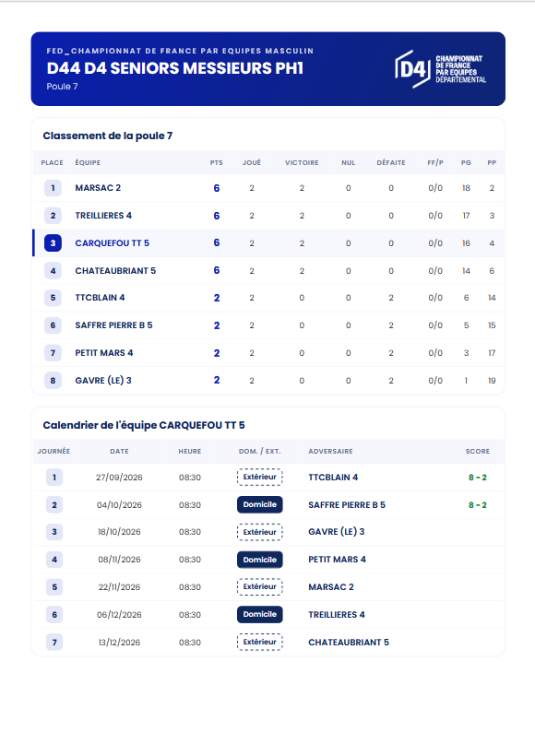
Task: Click the D4 championship logo in header
Action: point(440,69)
